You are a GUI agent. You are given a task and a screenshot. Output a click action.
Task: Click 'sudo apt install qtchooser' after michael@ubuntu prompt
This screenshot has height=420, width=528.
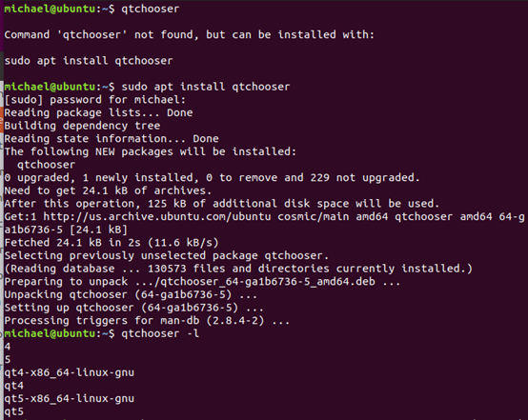[x=206, y=87]
